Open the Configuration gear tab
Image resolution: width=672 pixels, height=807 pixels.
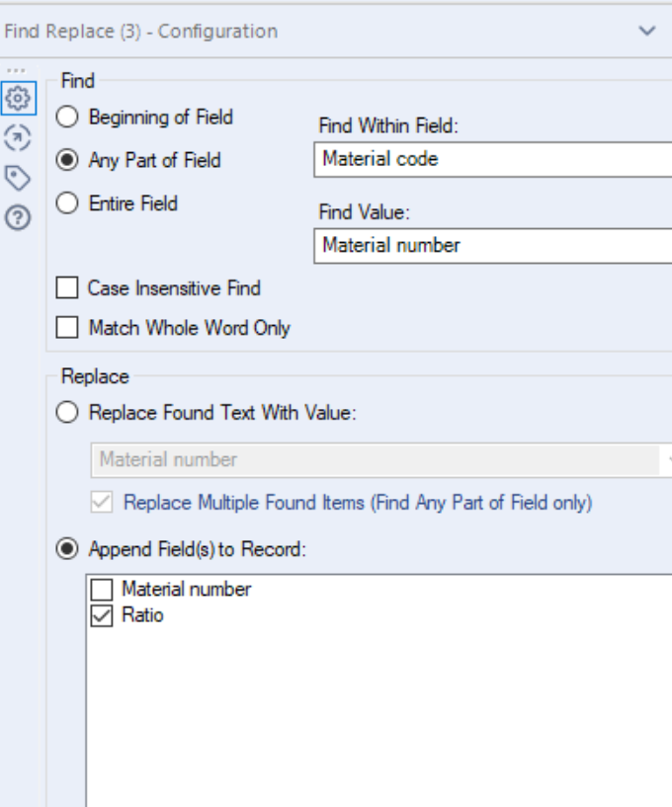[17, 99]
